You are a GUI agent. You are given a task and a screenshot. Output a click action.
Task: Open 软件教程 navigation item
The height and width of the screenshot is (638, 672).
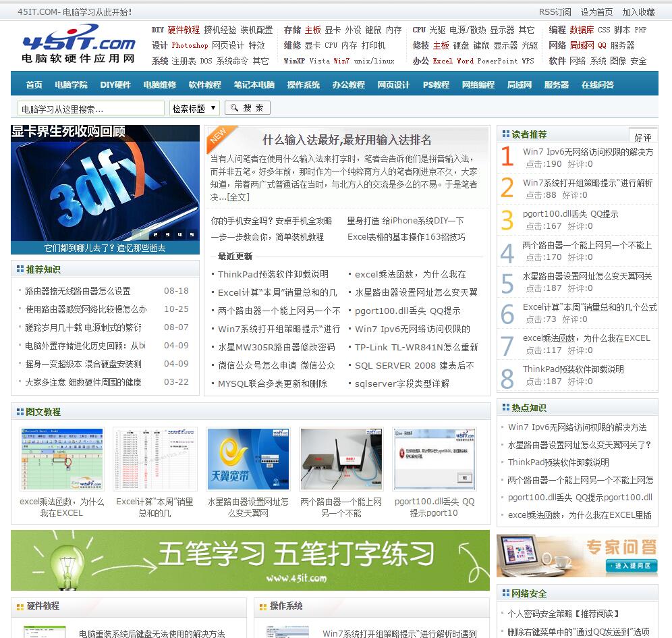tap(205, 84)
